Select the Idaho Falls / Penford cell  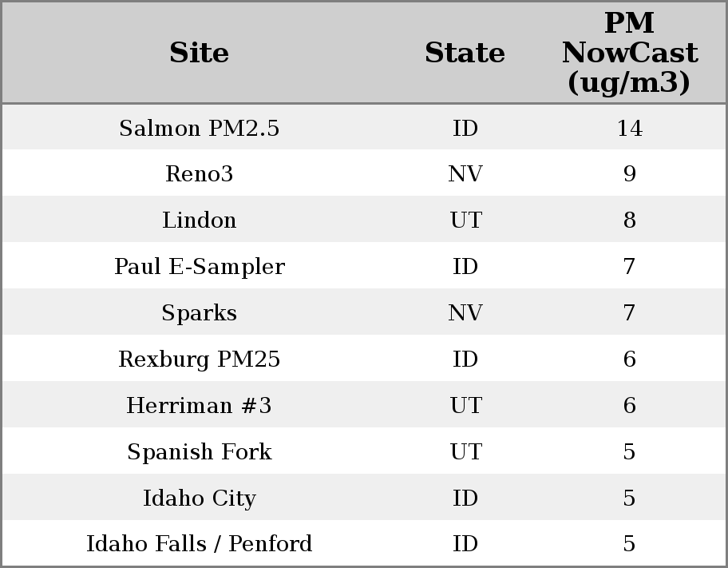200,544
